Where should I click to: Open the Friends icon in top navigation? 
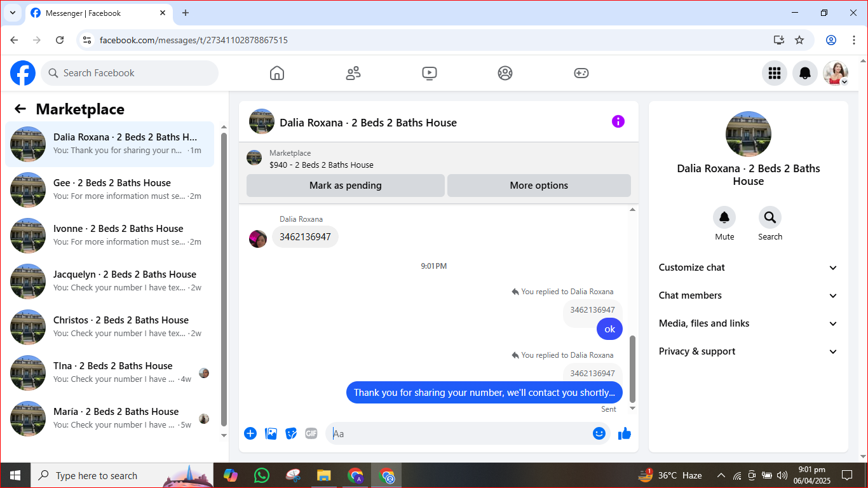tap(353, 73)
